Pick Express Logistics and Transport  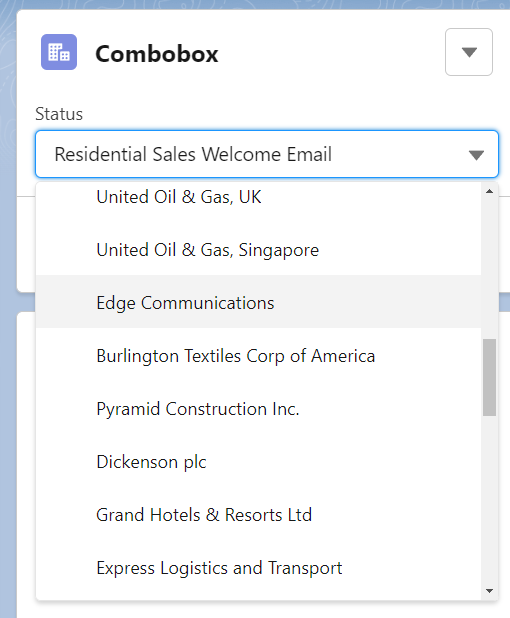coord(259,568)
